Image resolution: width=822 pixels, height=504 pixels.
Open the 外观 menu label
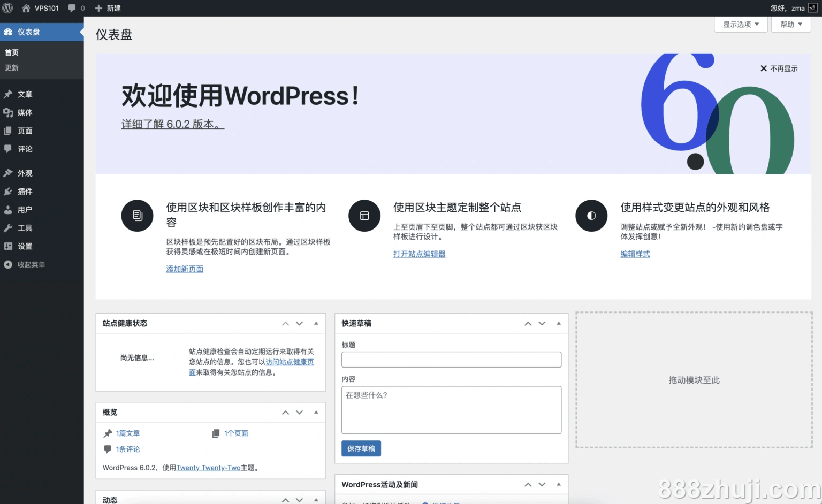25,173
